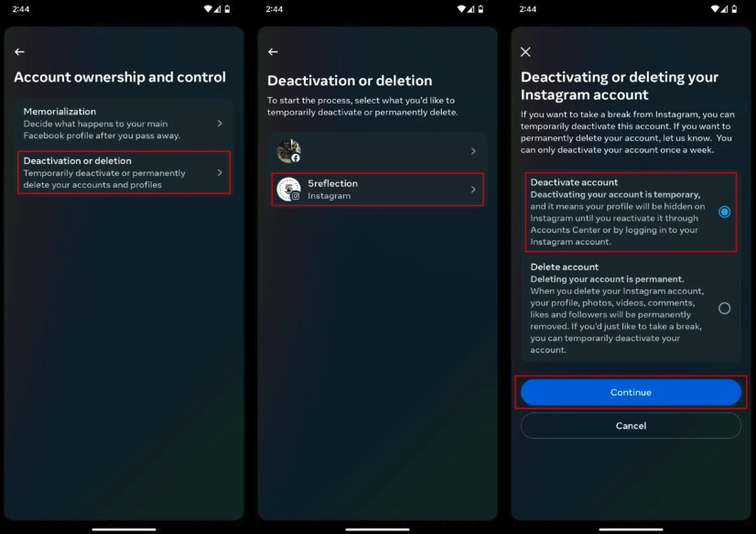Select the Delete account radio button
This screenshot has height=534, width=756.
724,309
